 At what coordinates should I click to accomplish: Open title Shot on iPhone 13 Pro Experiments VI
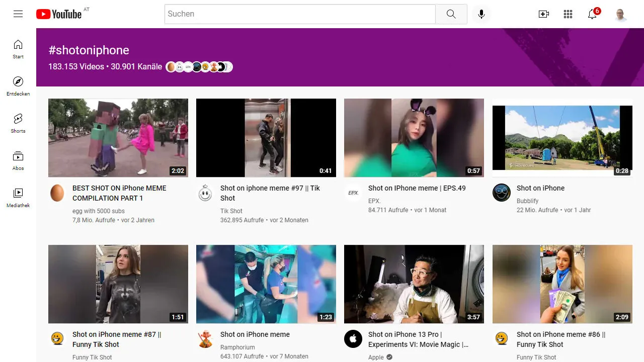tap(418, 339)
